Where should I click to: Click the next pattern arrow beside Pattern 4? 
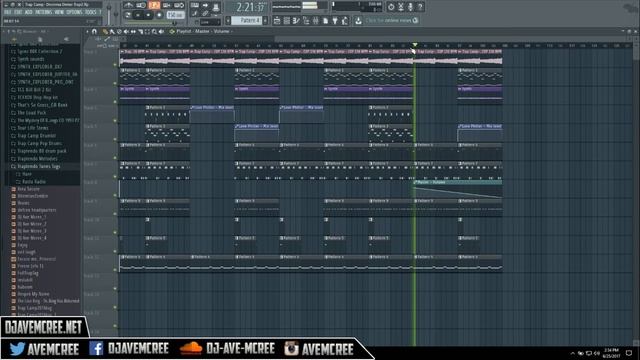pyautogui.click(x=265, y=20)
